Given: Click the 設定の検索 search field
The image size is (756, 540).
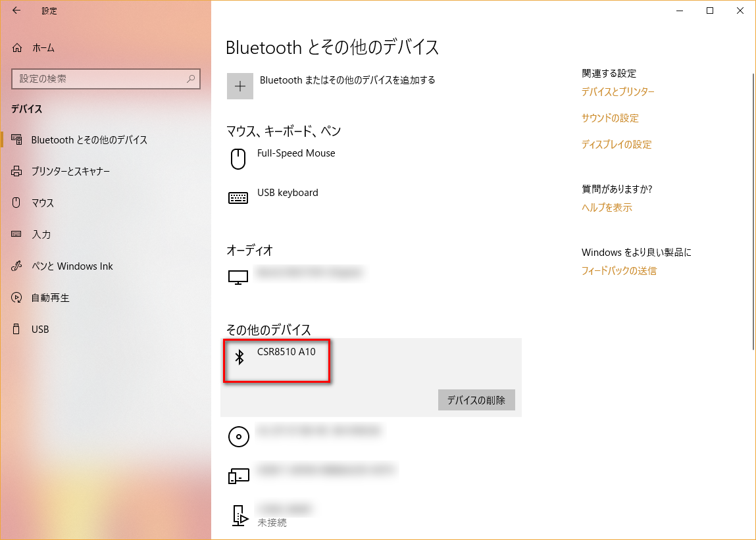Looking at the screenshot, I should click(x=99, y=79).
